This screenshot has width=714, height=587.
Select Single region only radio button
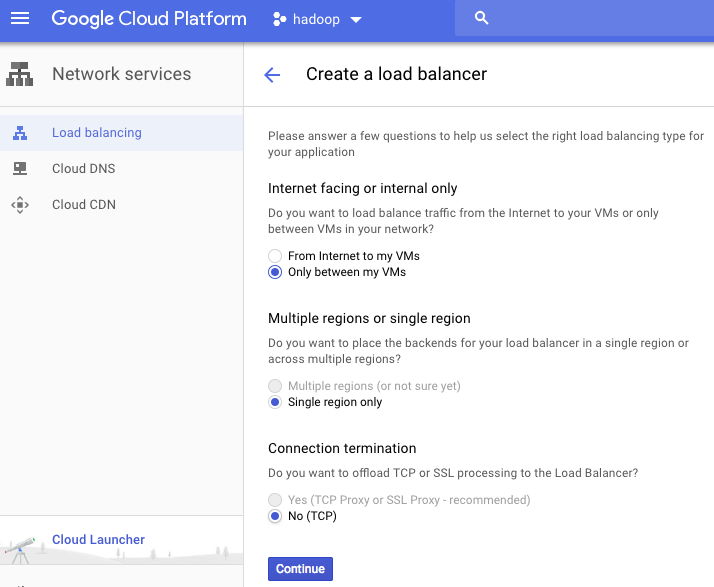275,402
